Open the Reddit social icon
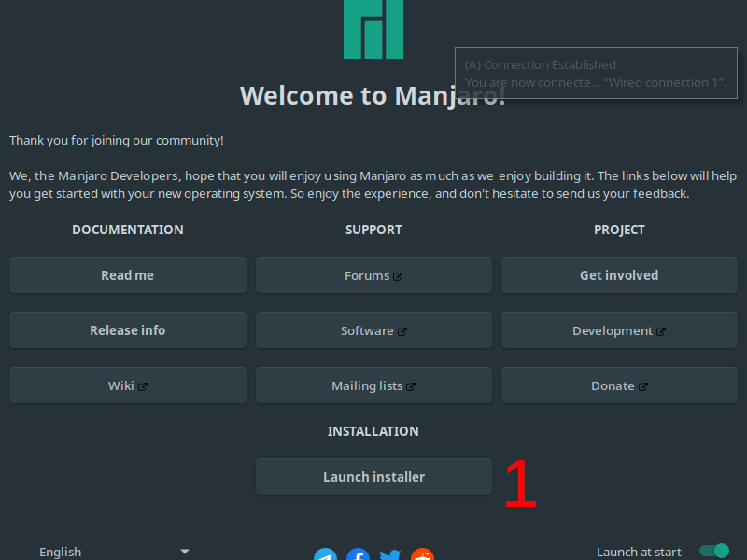Image resolution: width=747 pixels, height=560 pixels. tap(423, 555)
